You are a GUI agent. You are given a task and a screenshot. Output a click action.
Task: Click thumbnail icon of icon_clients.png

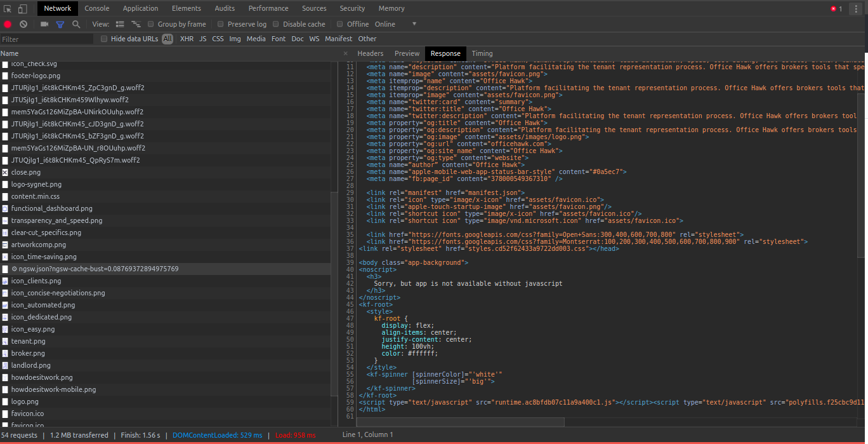(x=5, y=281)
